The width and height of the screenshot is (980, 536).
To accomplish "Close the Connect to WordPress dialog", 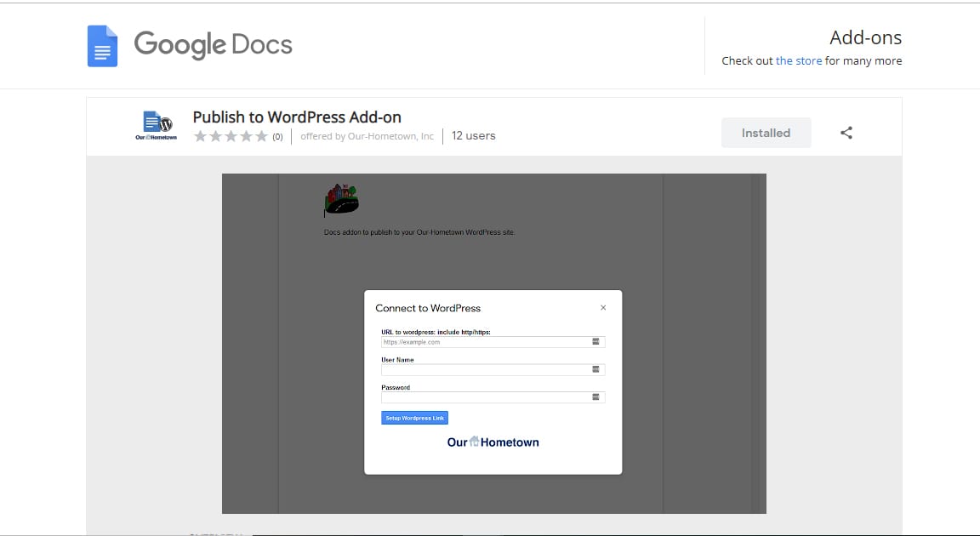I will click(x=603, y=307).
